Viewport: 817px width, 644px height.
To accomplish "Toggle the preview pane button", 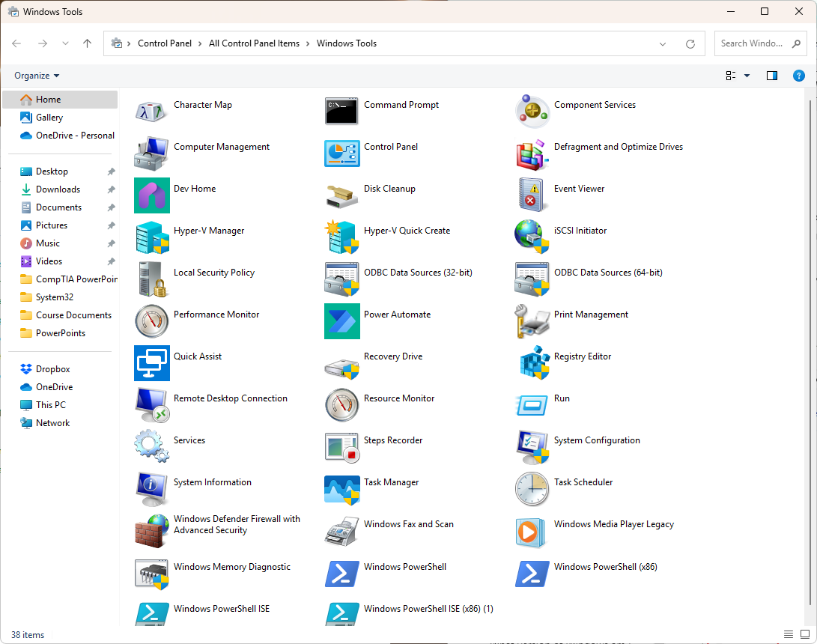I will pyautogui.click(x=772, y=76).
